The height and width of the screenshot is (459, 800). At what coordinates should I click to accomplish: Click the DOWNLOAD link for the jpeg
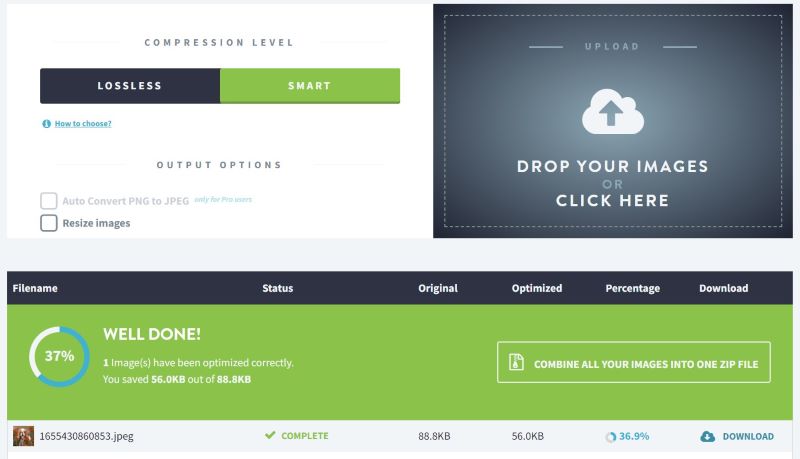tap(748, 437)
